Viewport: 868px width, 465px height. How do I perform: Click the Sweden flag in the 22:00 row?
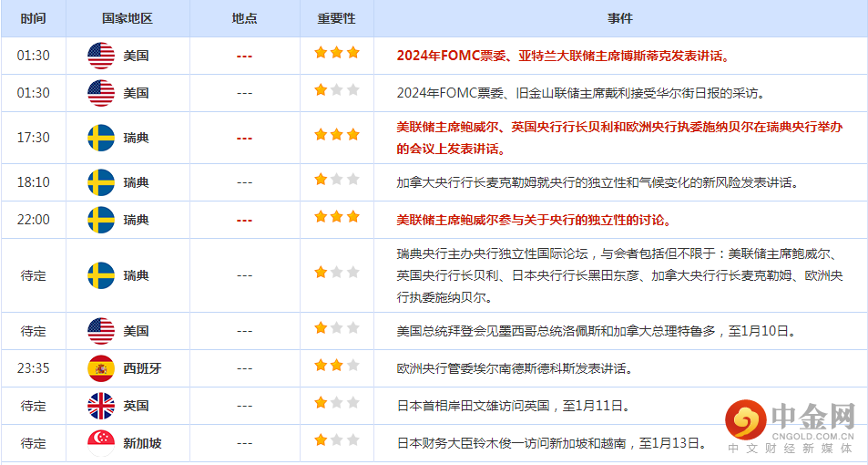tap(101, 220)
